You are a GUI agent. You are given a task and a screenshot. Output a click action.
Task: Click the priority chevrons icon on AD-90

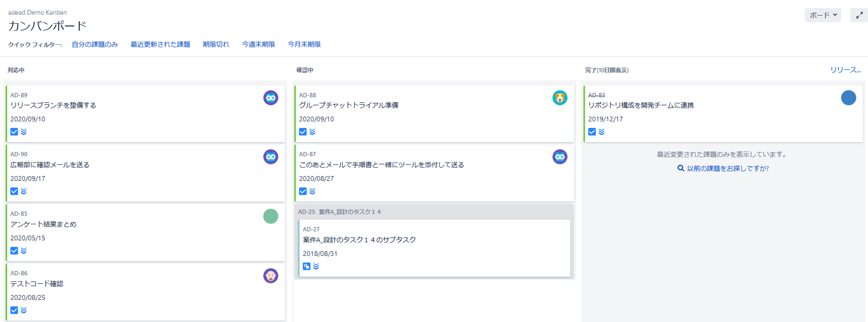click(24, 192)
